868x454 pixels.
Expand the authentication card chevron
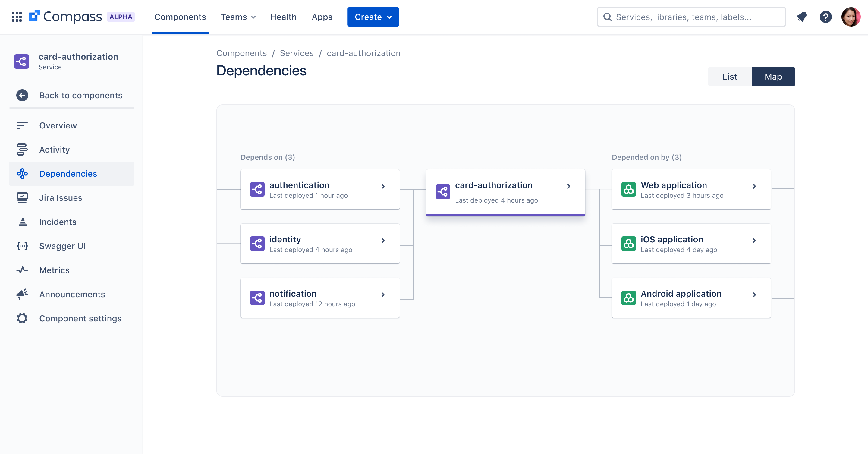pos(383,186)
